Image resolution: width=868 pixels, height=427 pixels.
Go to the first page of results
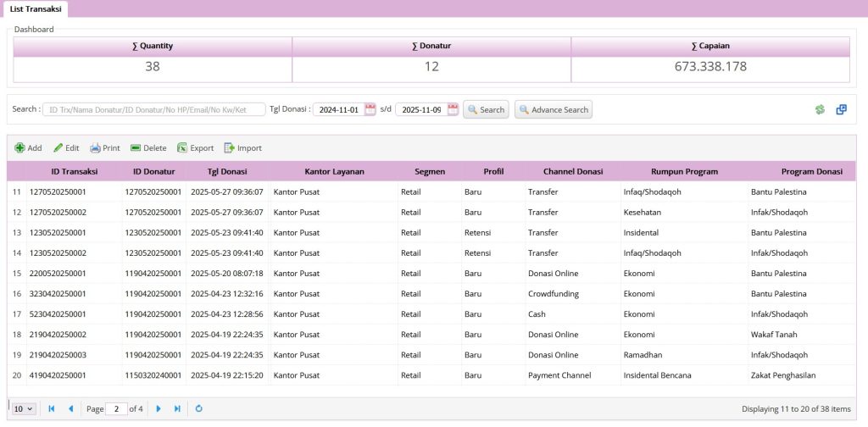point(52,408)
